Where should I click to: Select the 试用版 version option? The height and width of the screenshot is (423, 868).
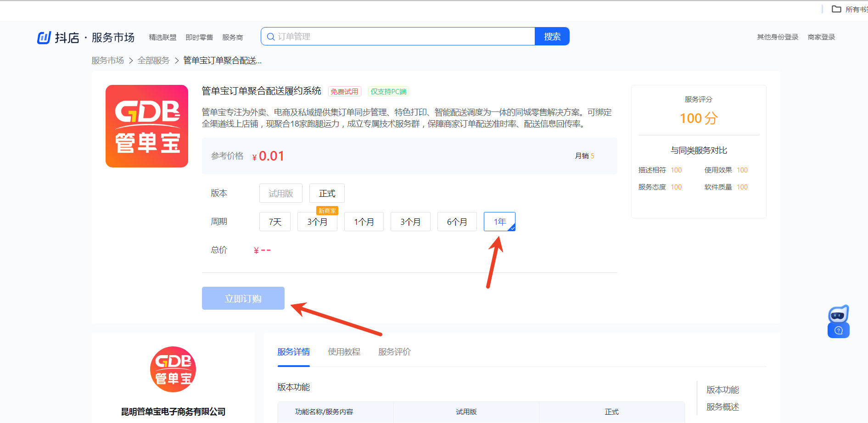pyautogui.click(x=281, y=194)
